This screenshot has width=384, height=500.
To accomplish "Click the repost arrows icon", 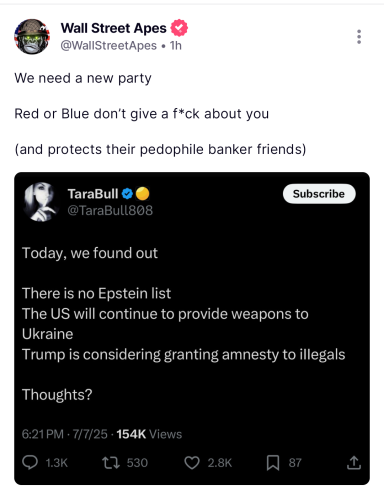I will [111, 463].
